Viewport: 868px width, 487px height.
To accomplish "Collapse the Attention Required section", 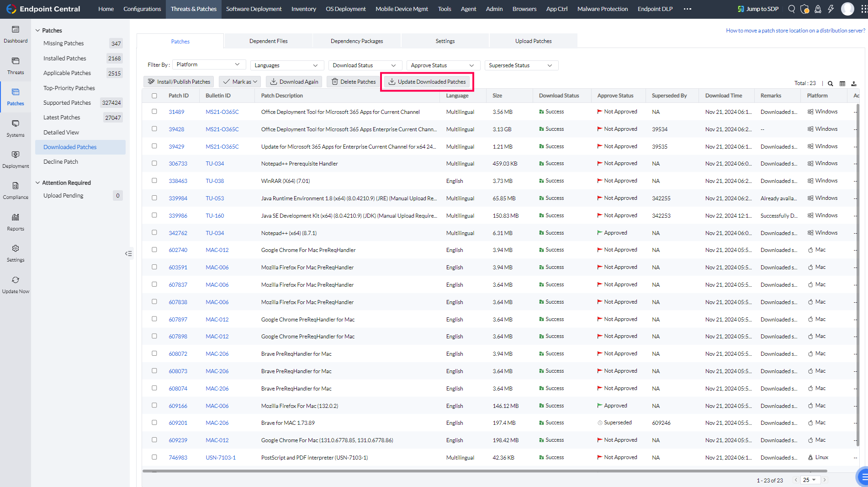I will tap(37, 183).
